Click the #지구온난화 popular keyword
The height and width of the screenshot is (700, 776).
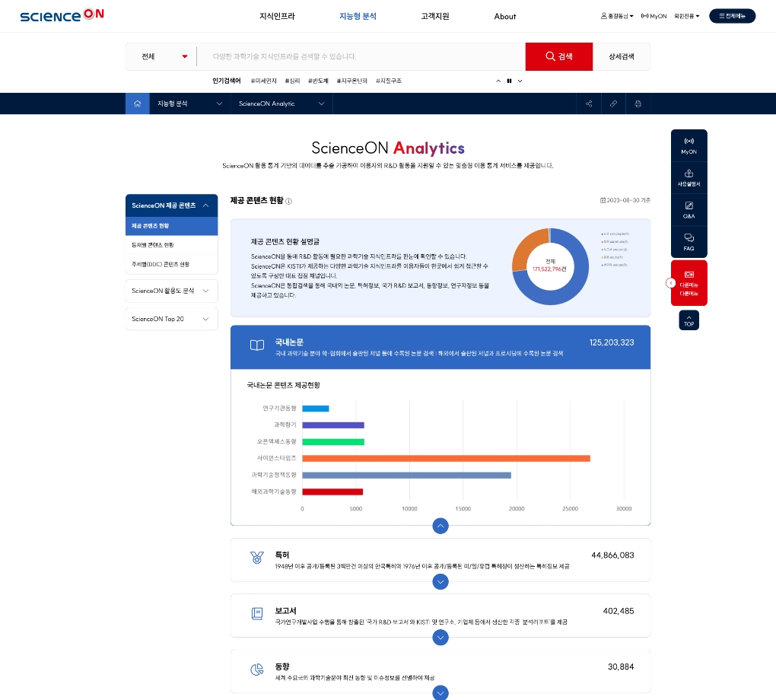coord(352,81)
